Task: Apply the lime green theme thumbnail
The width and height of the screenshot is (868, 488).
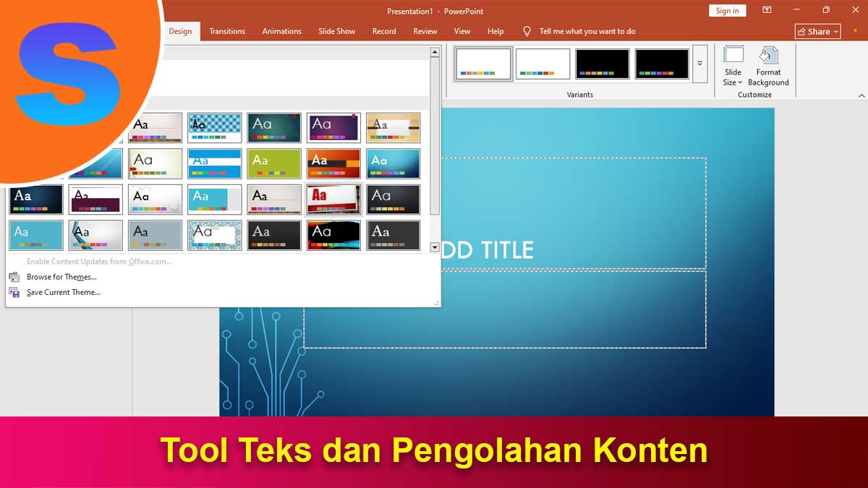Action: (274, 163)
